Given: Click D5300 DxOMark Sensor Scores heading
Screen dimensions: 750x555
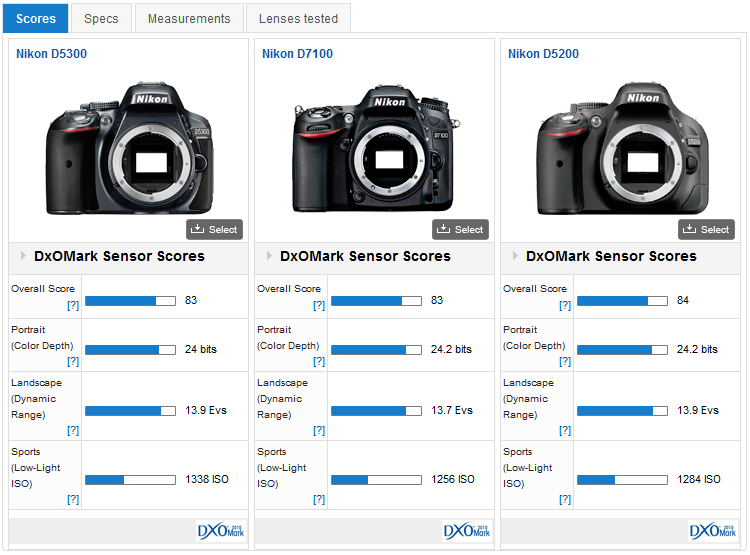Looking at the screenshot, I should click(x=119, y=256).
